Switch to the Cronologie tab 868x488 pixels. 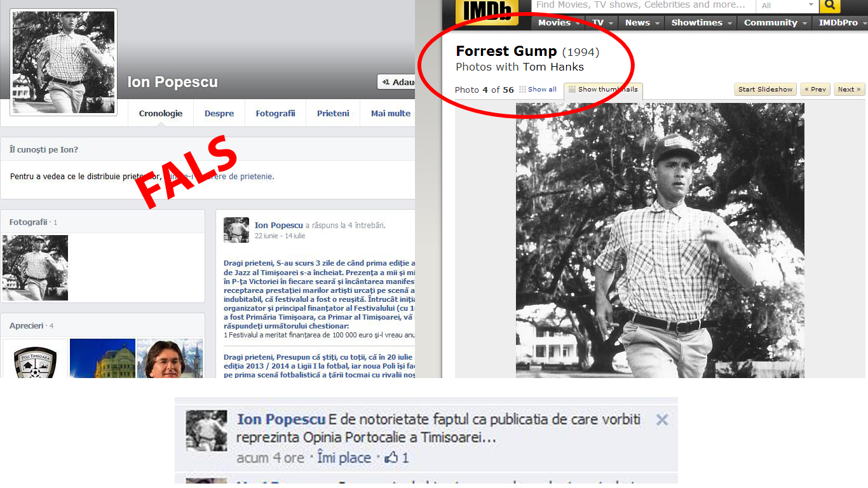coord(161,114)
